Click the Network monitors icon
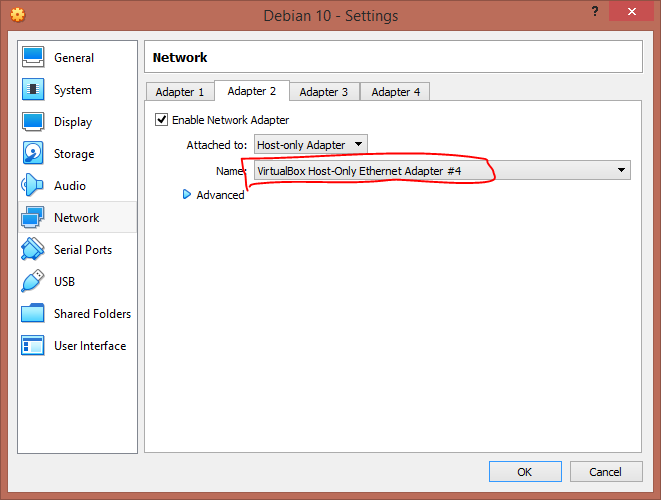 click(x=33, y=217)
